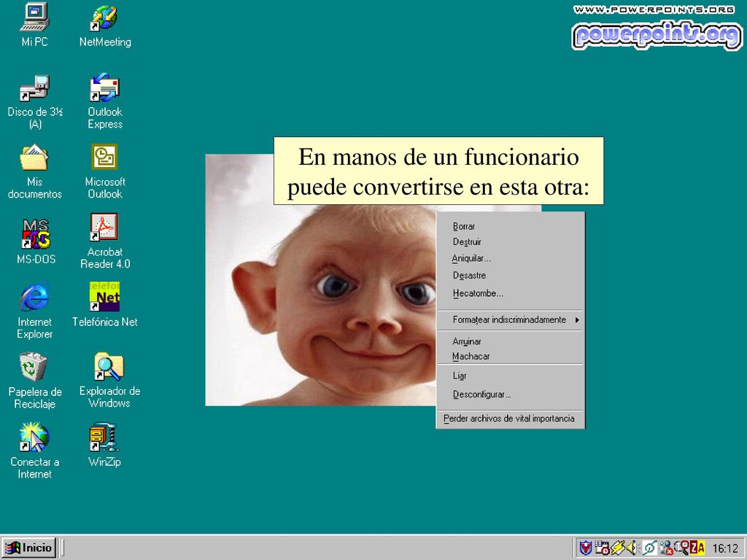Screen dimensions: 747x560
Task: Click the magnifying glass tray icon
Action: coord(682,548)
